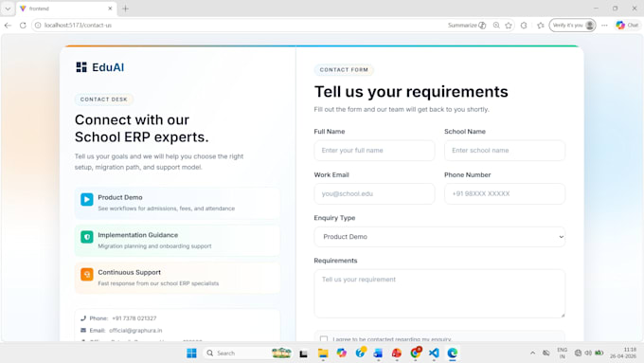Open the Product Demo card
644x363 pixels.
[x=177, y=203]
